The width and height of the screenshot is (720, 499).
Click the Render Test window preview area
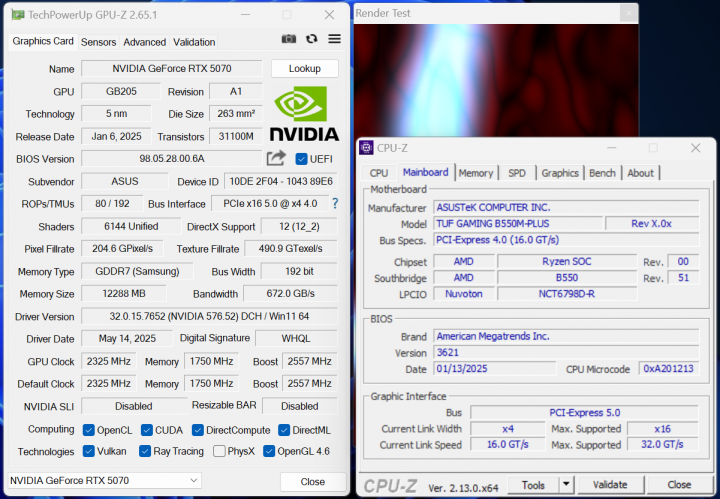pos(496,80)
